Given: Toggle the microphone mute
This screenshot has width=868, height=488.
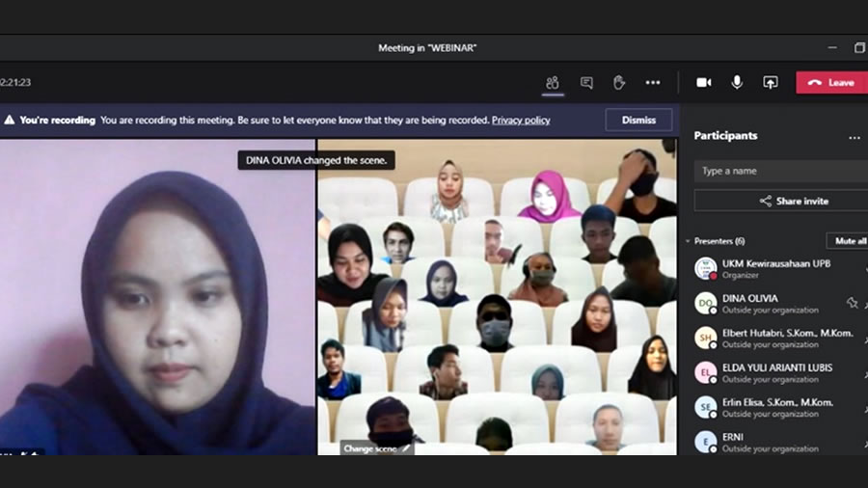Looking at the screenshot, I should pyautogui.click(x=737, y=83).
